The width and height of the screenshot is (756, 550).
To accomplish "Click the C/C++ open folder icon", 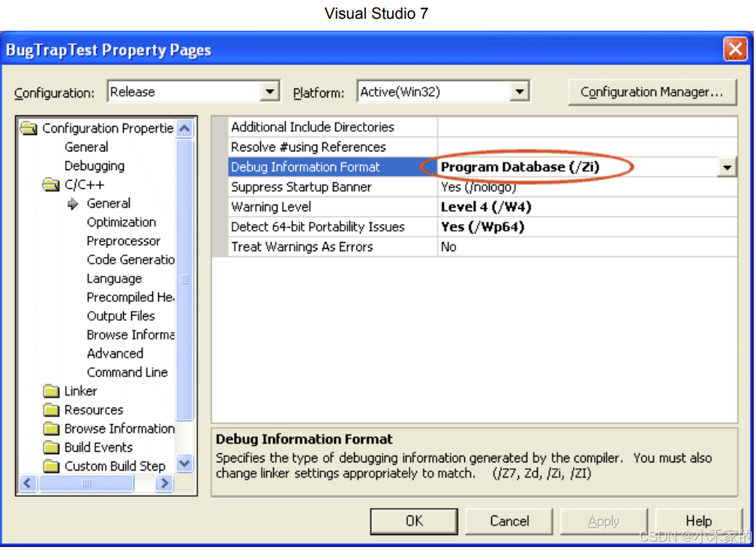I will tap(51, 184).
